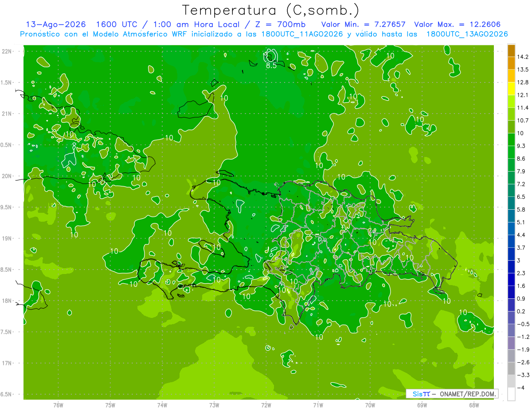532x411 pixels.
Task: Click legend value '5.8'
Action: [522, 209]
